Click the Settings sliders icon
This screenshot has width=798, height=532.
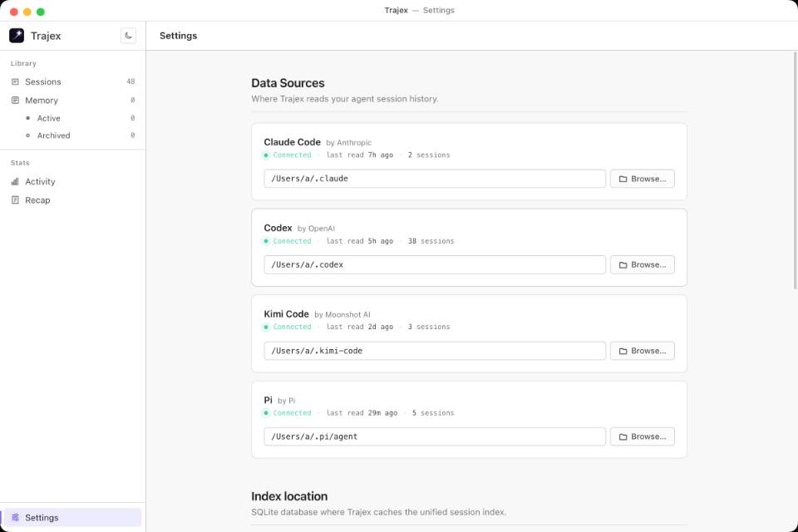pos(15,517)
